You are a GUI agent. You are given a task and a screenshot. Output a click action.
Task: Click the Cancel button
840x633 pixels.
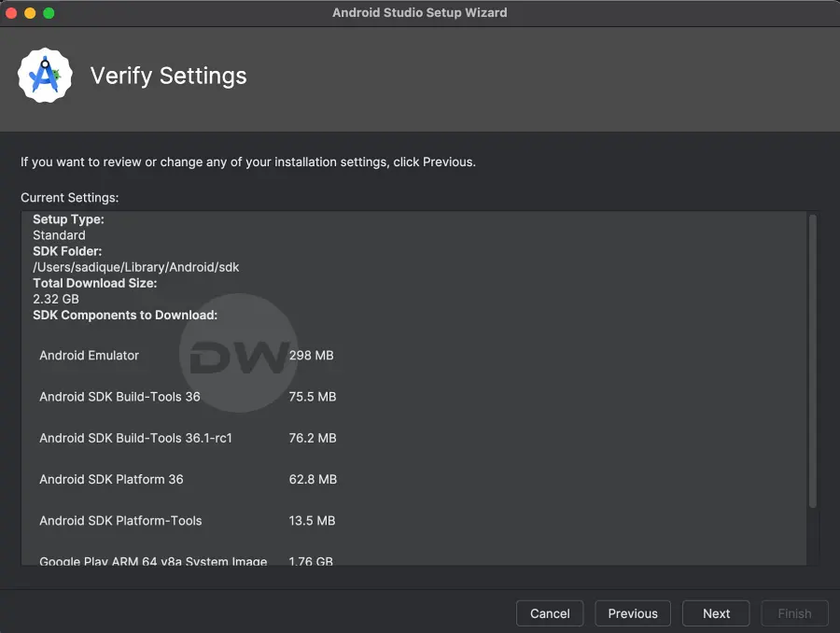tap(550, 613)
